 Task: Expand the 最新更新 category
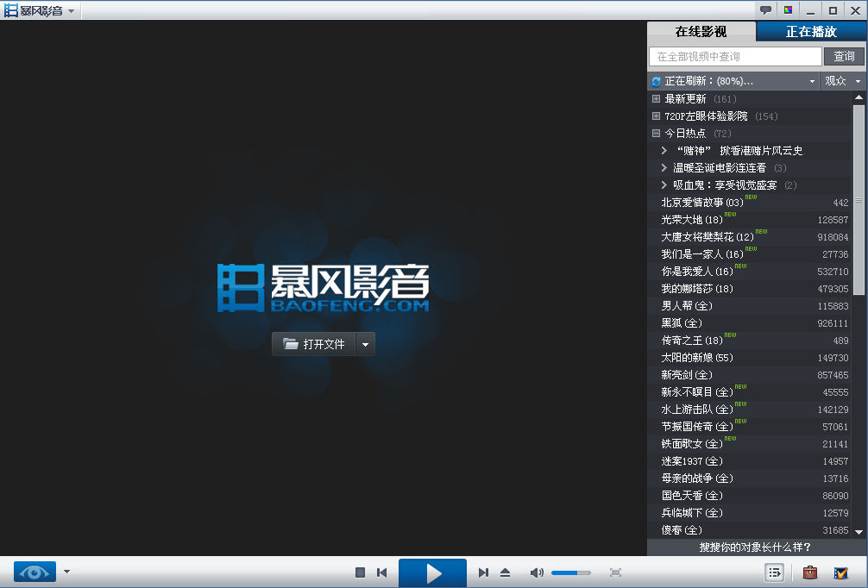[x=656, y=99]
